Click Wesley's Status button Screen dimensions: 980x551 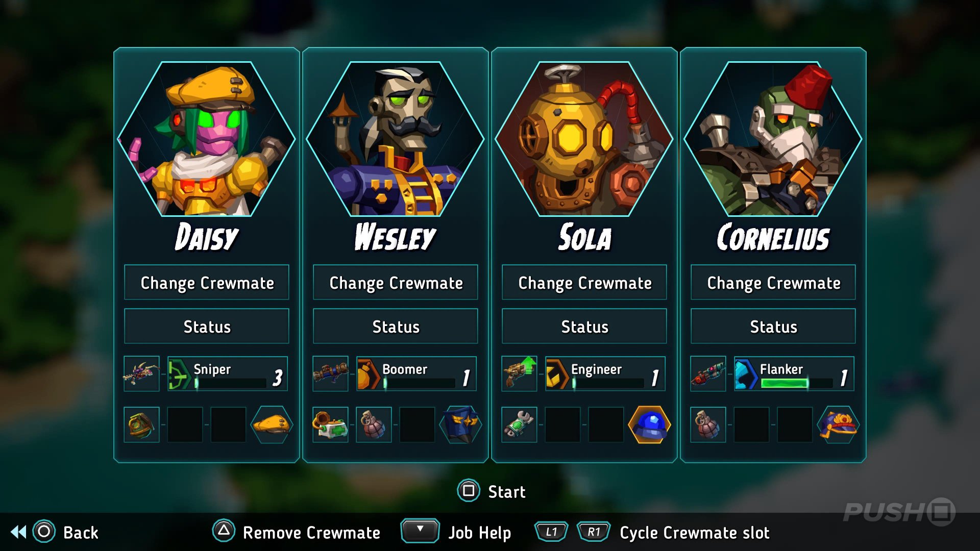(396, 326)
